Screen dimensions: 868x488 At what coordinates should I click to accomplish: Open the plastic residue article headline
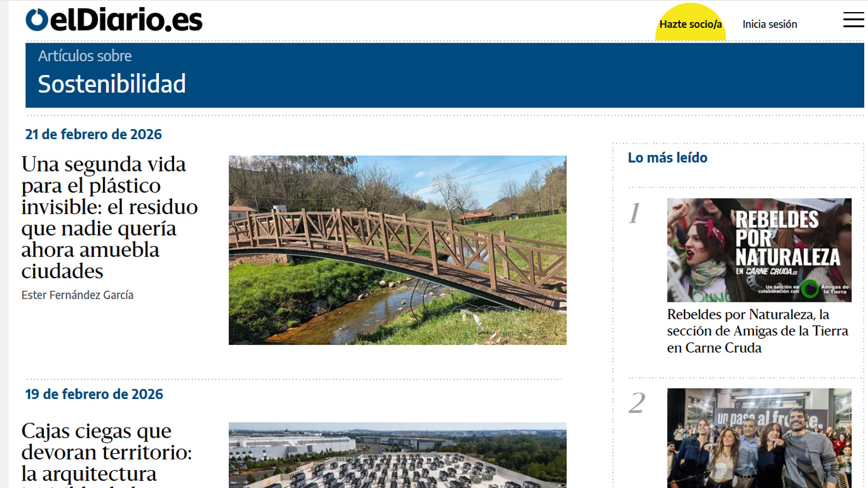pyautogui.click(x=109, y=217)
